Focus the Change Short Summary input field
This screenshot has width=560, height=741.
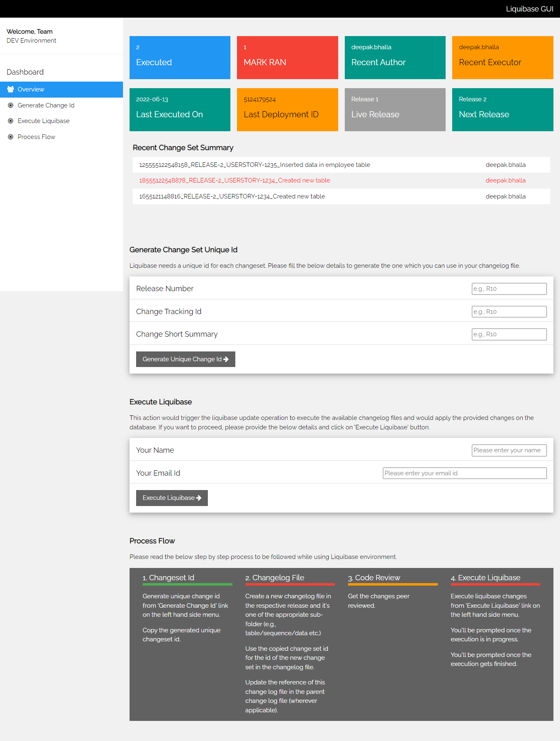point(509,334)
